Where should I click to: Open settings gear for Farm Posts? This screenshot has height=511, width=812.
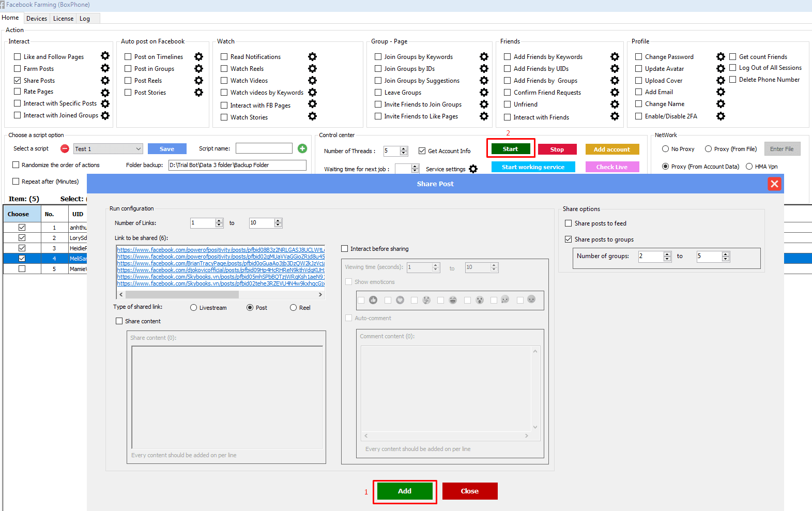(x=105, y=68)
